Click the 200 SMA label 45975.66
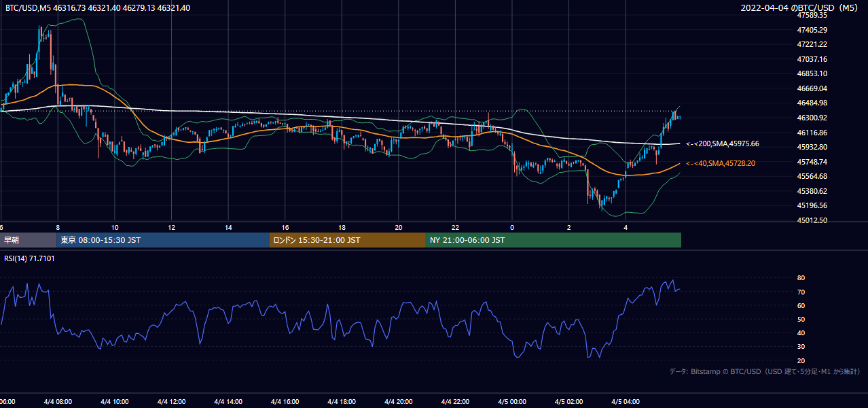Screen dimensions: 868x408 (723, 143)
